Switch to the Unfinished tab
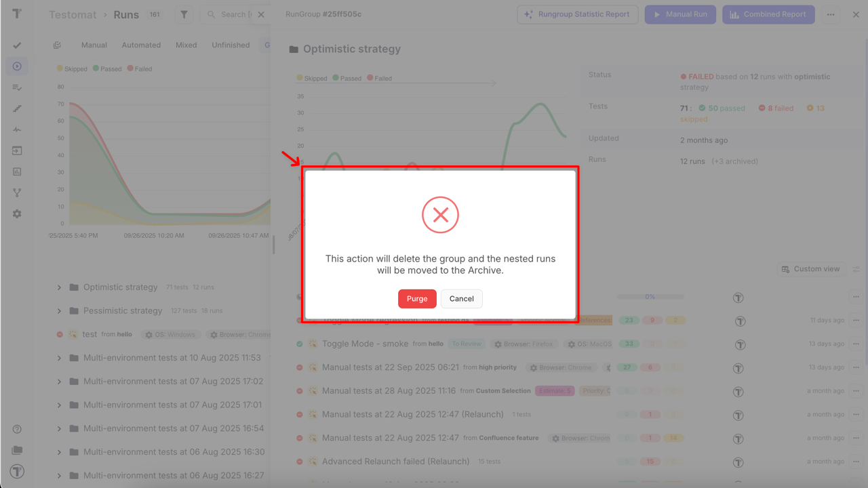This screenshot has width=868, height=488. [x=231, y=45]
